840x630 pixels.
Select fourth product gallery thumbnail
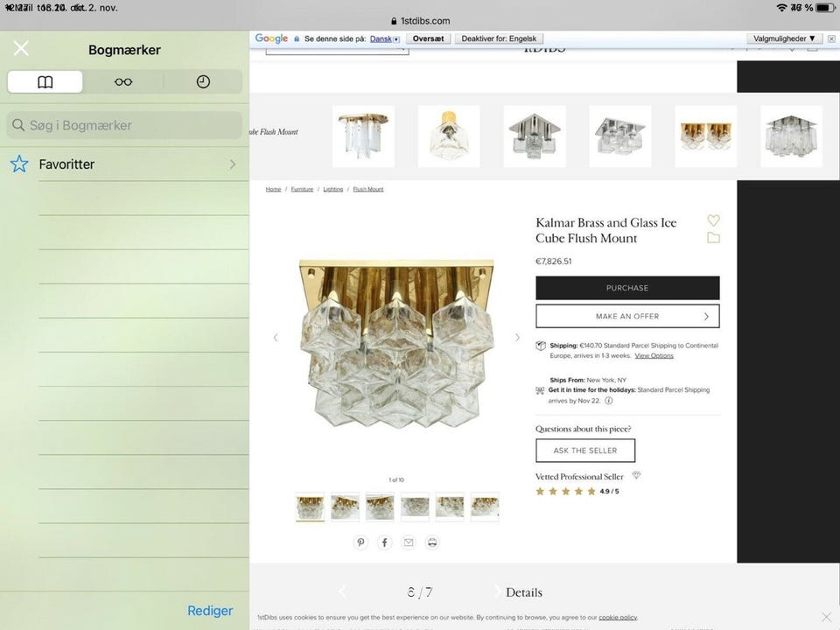[x=415, y=507]
